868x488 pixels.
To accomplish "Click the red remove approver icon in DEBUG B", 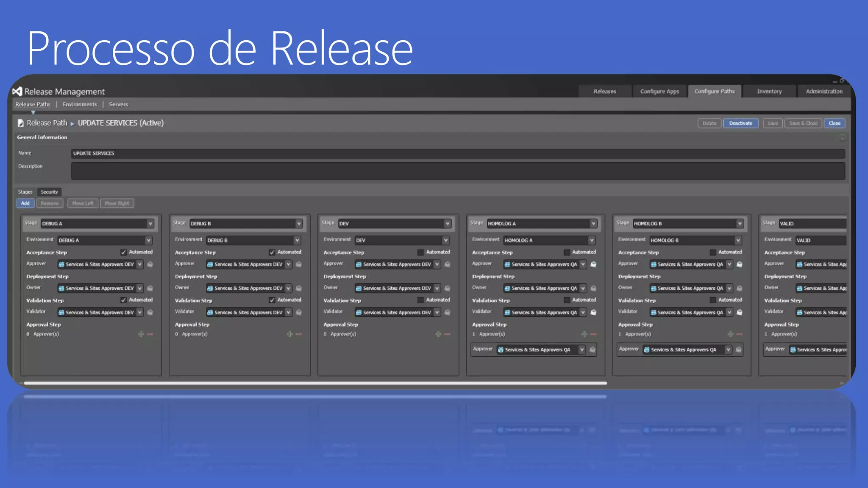I will (299, 334).
